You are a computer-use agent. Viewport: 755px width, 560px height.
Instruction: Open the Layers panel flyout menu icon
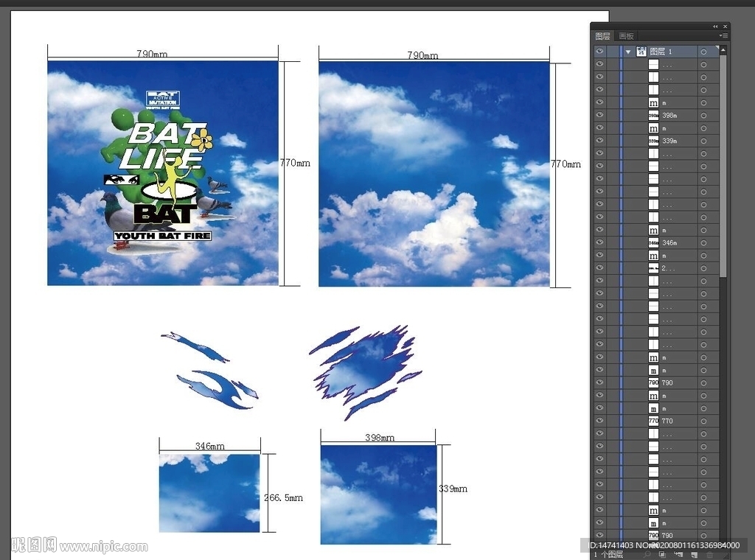click(x=723, y=35)
